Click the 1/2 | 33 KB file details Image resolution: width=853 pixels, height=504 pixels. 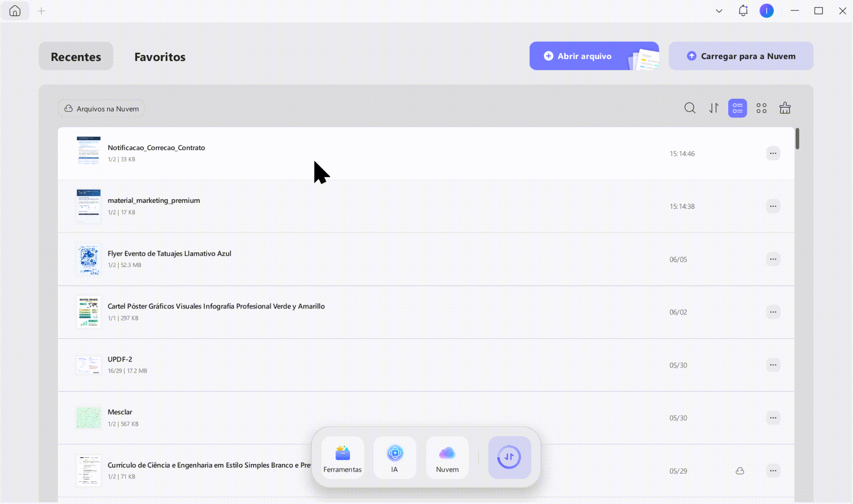[122, 160]
